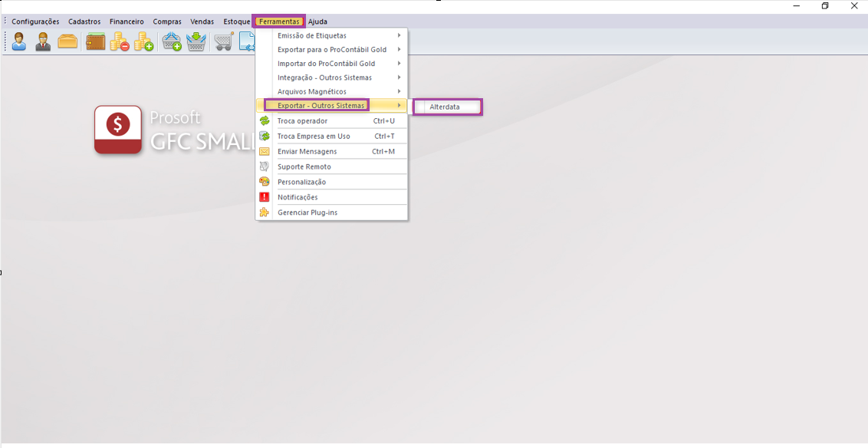Select Importar do ProContábil Gold
Screen dimensions: 868x448
[x=331, y=64]
